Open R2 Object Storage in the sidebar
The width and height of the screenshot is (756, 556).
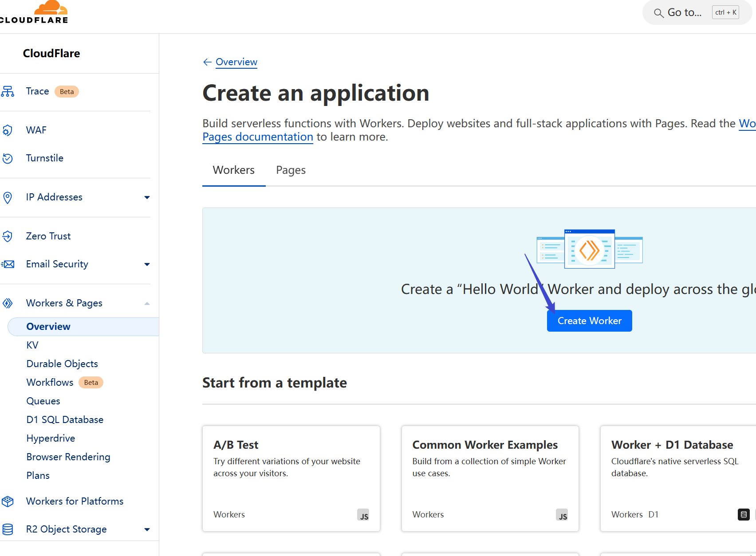point(66,529)
